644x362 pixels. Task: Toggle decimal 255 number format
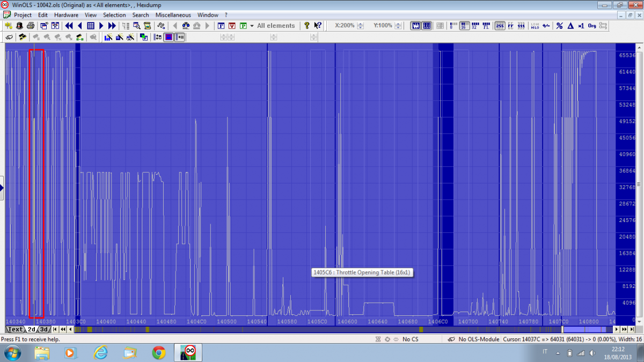point(500,25)
